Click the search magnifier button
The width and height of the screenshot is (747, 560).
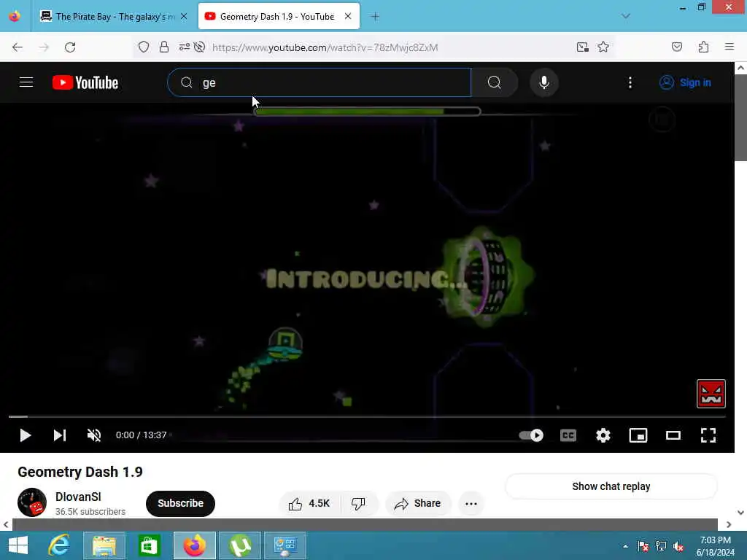(495, 82)
